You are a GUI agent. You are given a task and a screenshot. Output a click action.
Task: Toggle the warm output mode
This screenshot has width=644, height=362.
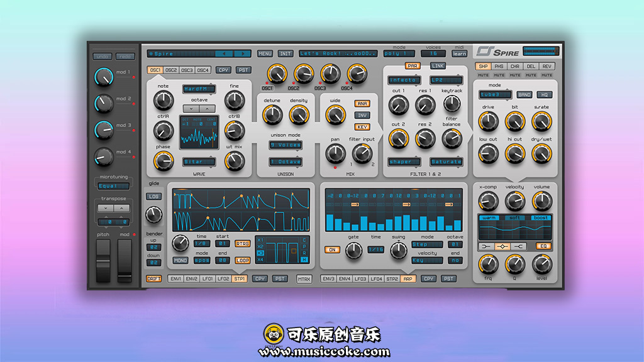click(x=489, y=217)
